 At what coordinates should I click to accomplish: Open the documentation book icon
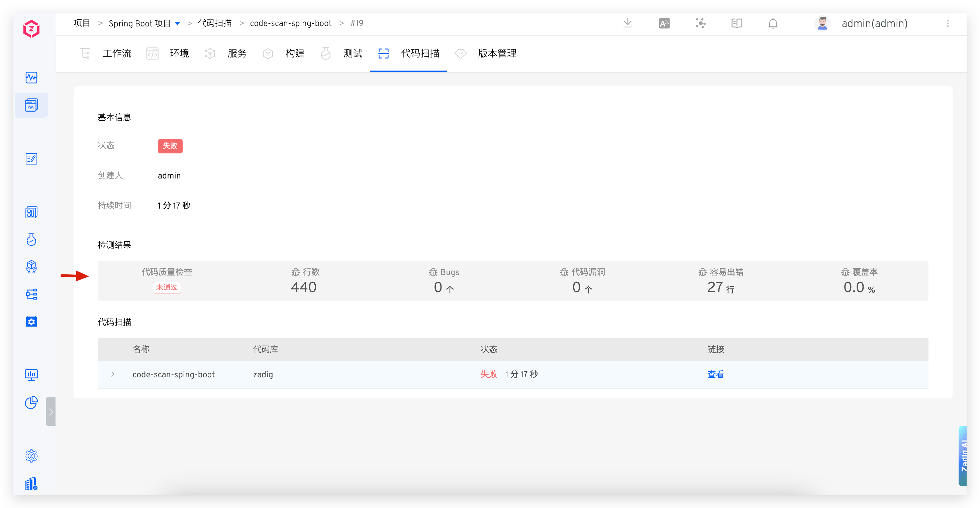tap(737, 23)
